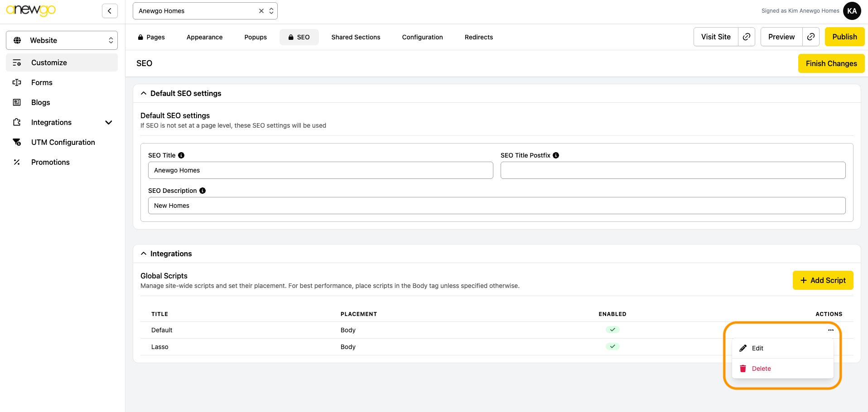Collapse the sidebar with the back arrow
The width and height of the screenshot is (868, 412).
coord(110,11)
